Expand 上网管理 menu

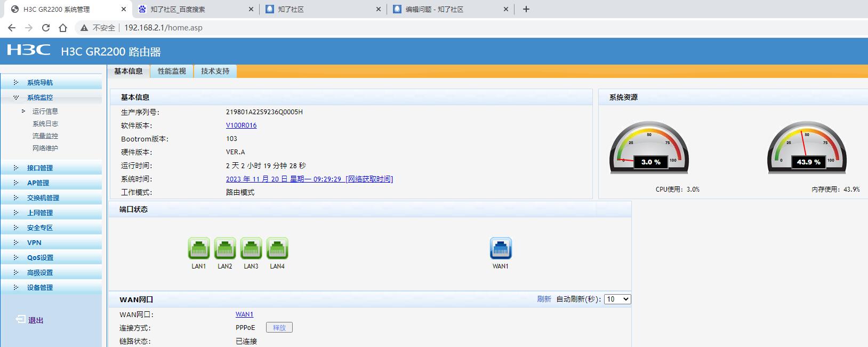[x=51, y=212]
